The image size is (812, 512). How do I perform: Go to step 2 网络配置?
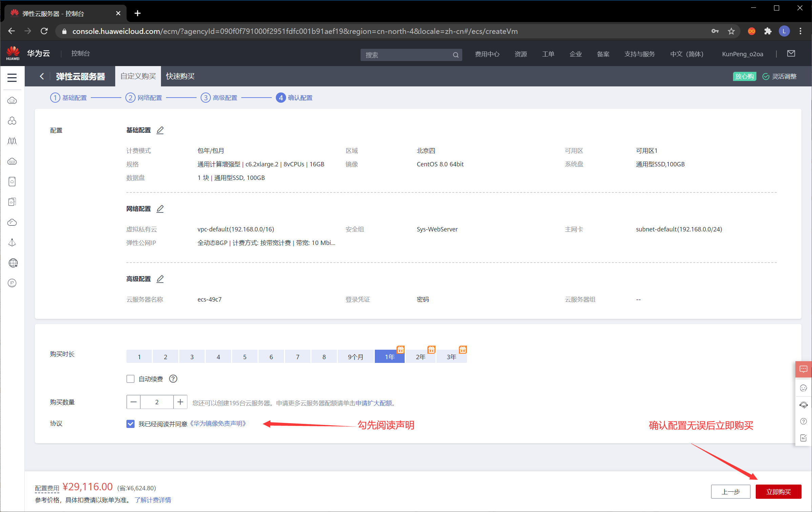click(144, 98)
